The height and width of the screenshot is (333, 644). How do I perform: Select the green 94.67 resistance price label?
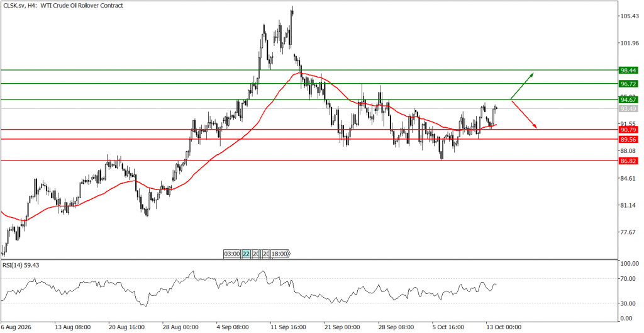[x=628, y=99]
